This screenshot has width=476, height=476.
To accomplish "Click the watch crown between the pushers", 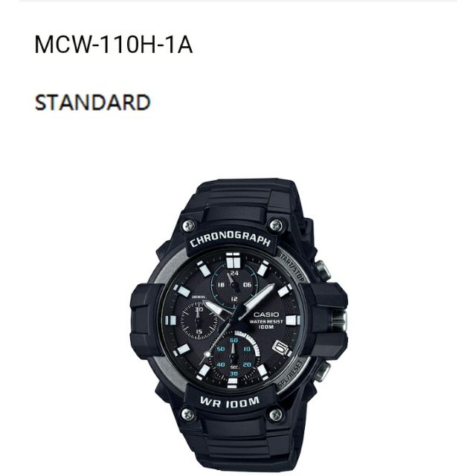I will click(x=338, y=321).
